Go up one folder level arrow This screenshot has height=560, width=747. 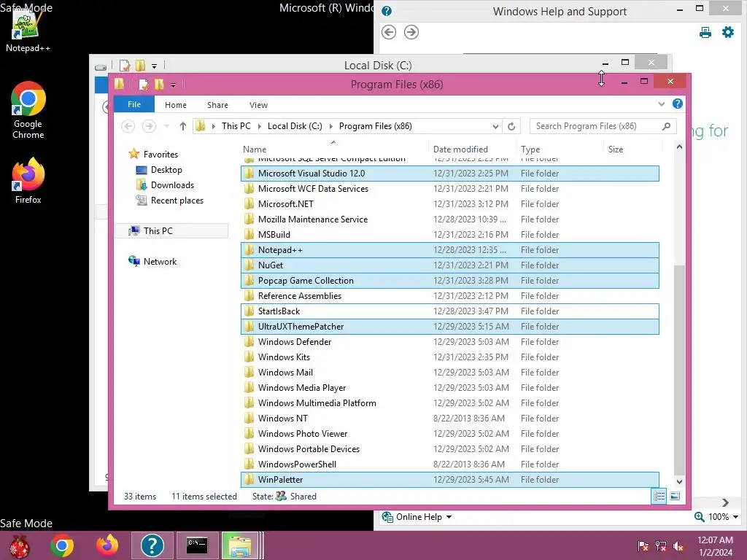point(183,126)
